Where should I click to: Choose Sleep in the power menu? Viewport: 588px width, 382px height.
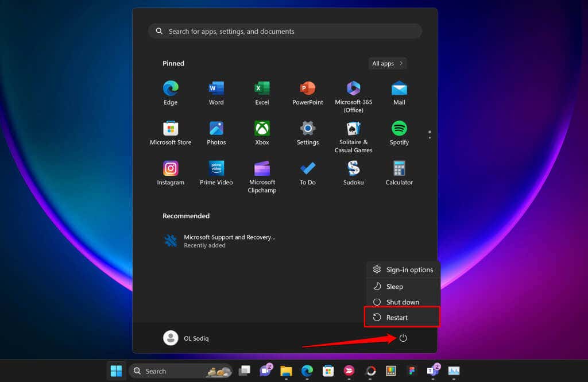[x=402, y=287]
